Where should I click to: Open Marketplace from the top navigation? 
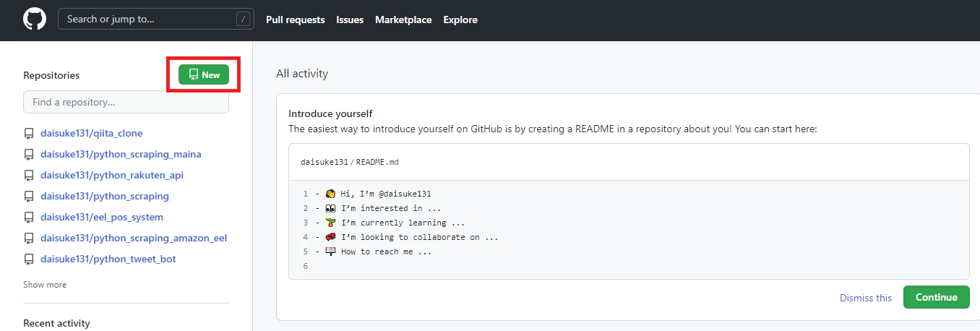pyautogui.click(x=403, y=20)
